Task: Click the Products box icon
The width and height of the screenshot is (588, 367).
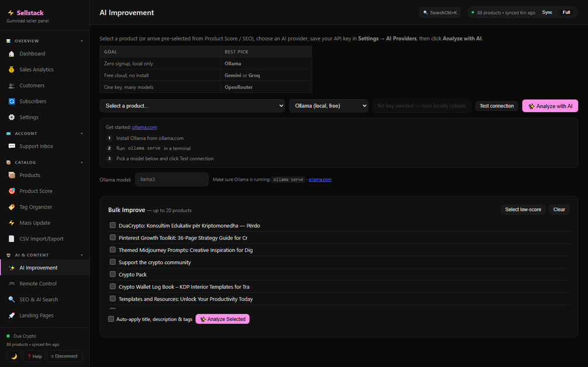Action: (12, 175)
